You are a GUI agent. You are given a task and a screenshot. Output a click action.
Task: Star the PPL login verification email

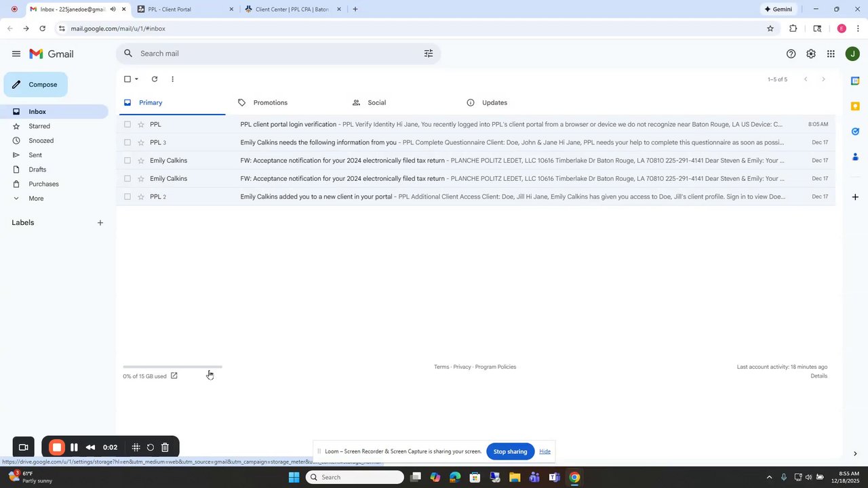141,125
